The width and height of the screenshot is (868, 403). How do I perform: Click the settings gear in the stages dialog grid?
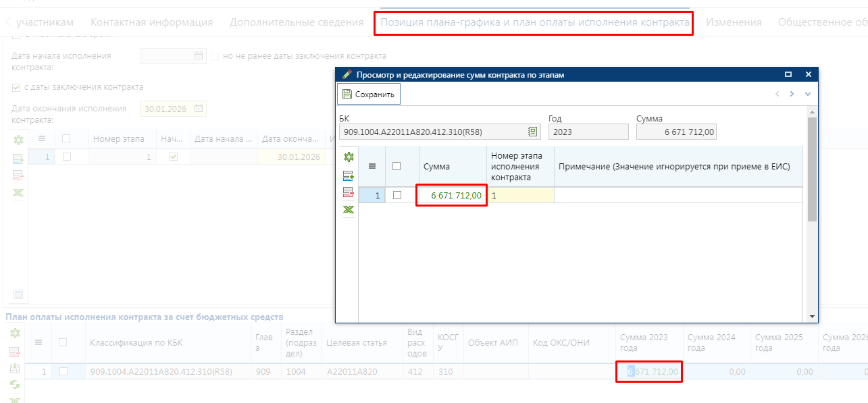pyautogui.click(x=348, y=157)
